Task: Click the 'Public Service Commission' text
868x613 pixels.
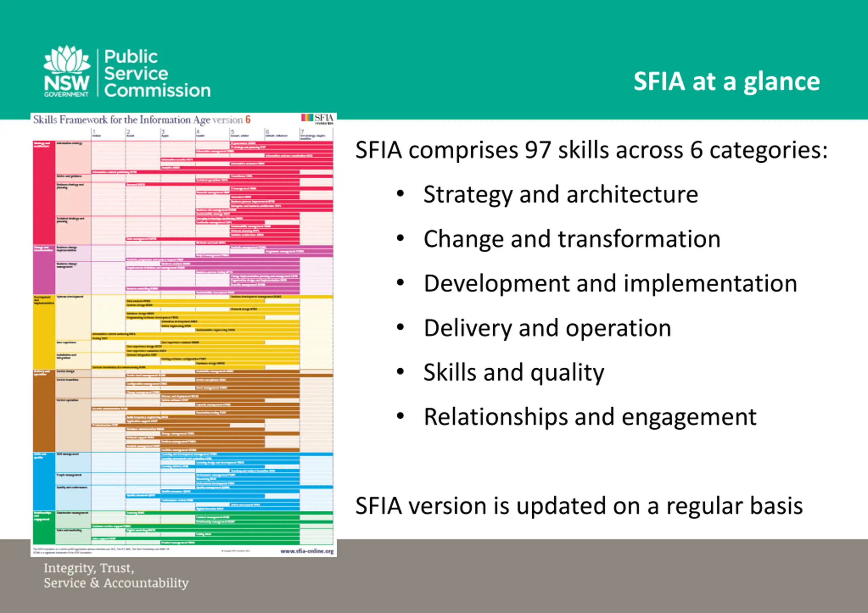Action: click(x=157, y=73)
